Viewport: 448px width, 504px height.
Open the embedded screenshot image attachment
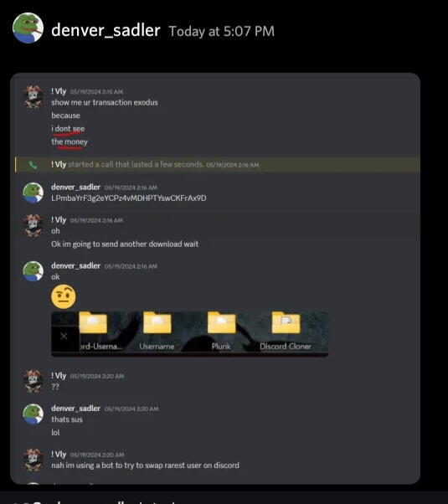pos(190,334)
